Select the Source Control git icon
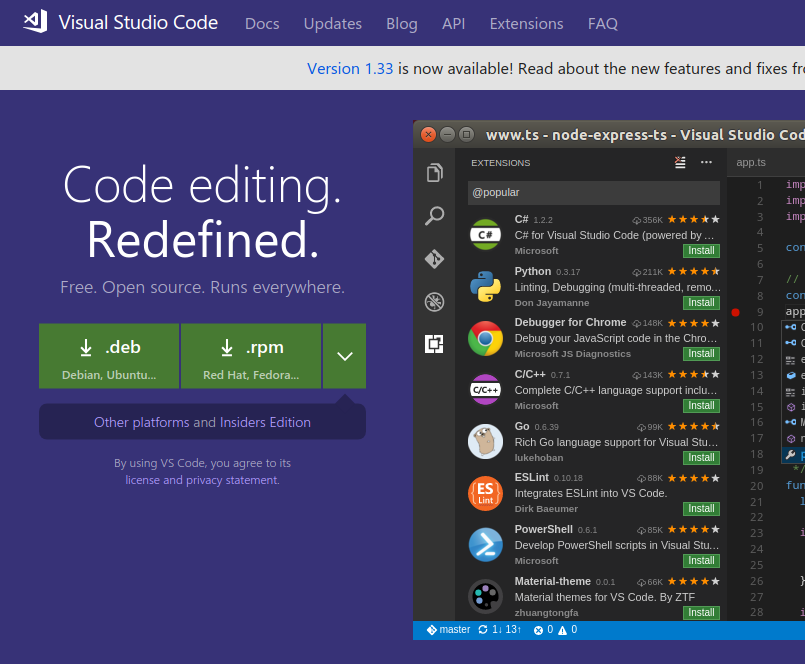 (x=434, y=259)
